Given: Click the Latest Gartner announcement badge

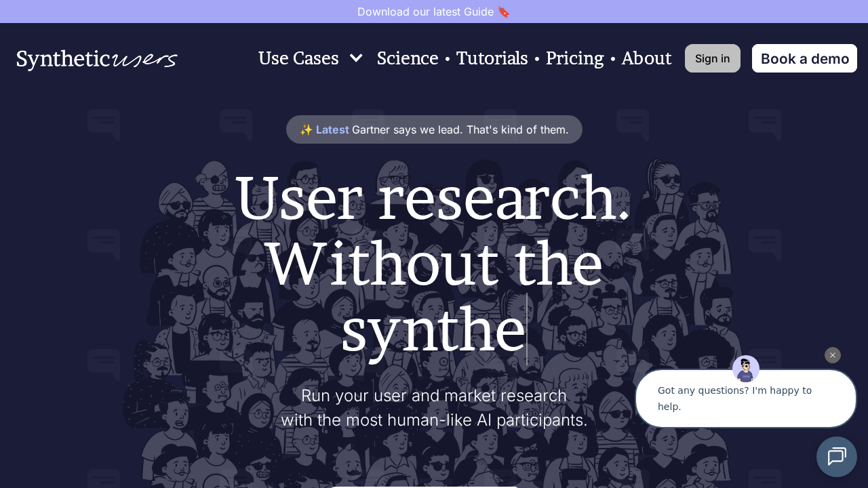Looking at the screenshot, I should (x=434, y=129).
